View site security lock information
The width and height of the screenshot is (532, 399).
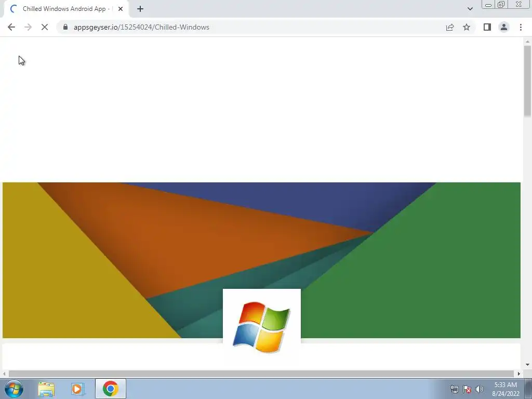(x=65, y=27)
